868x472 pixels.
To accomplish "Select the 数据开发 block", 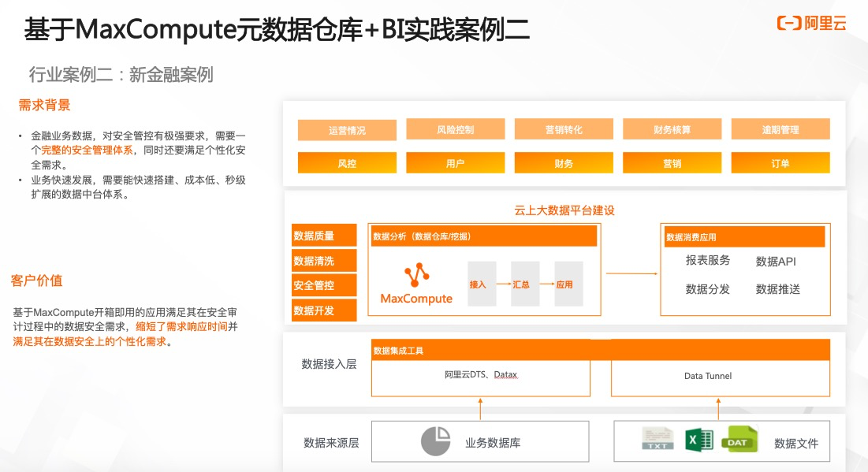I will coord(324,310).
